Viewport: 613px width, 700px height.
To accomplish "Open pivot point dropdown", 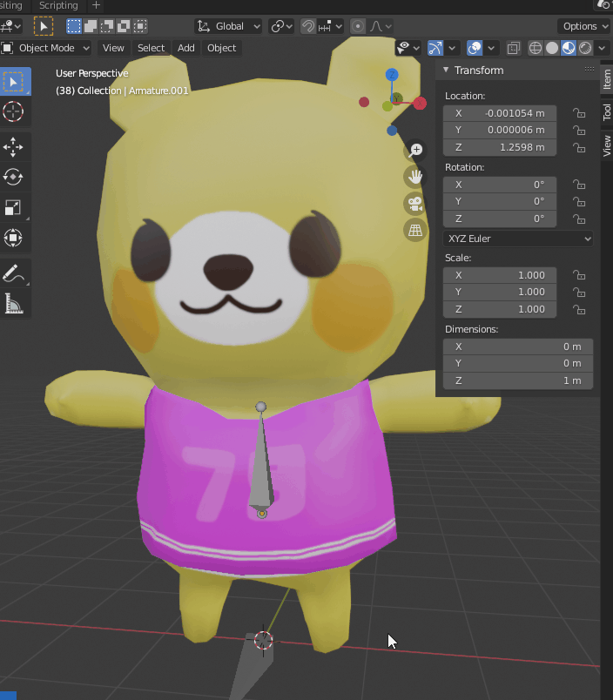I will coord(281,26).
